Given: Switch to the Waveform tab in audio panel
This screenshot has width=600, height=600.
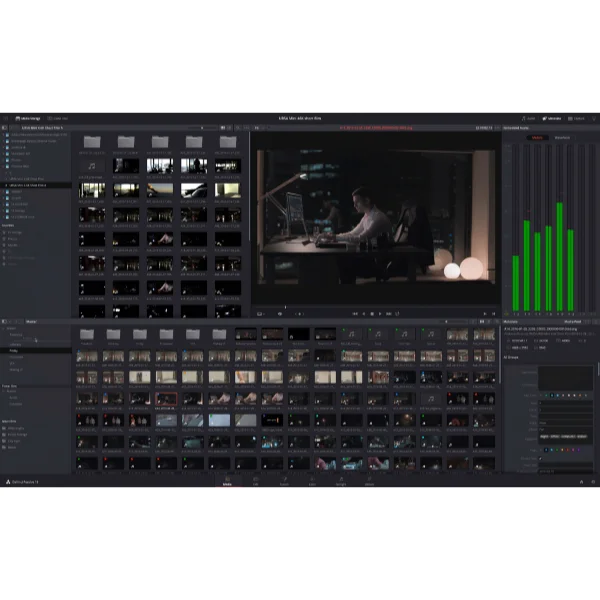Looking at the screenshot, I should [x=562, y=137].
